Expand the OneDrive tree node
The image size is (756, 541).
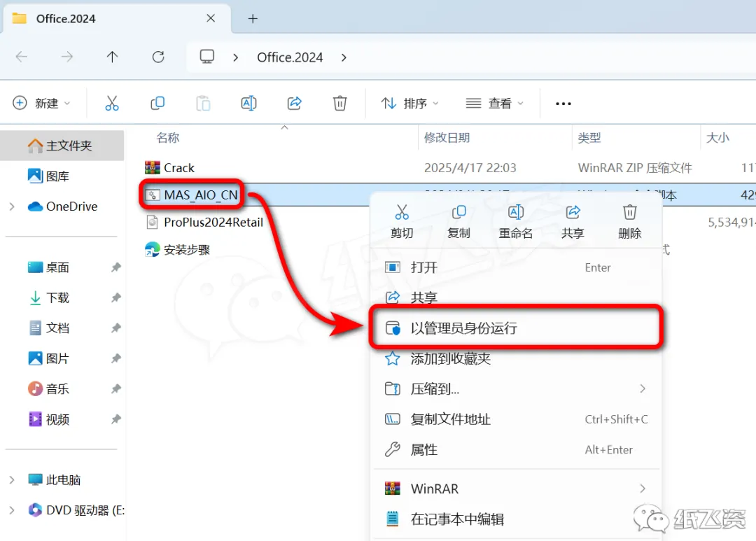tap(12, 206)
